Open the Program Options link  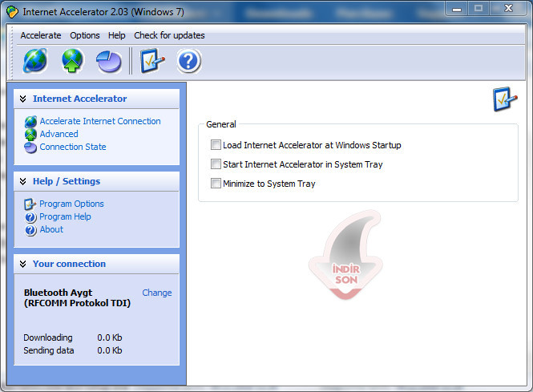(71, 204)
